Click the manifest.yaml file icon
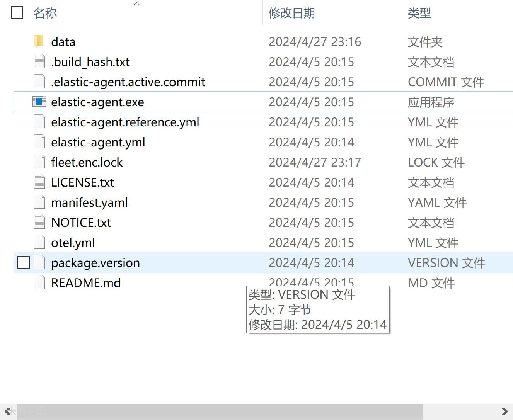This screenshot has width=513, height=420. point(39,202)
